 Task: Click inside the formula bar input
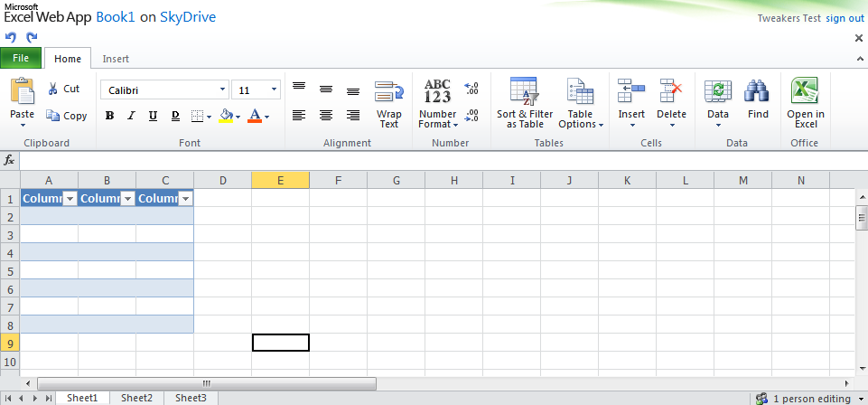click(443, 161)
